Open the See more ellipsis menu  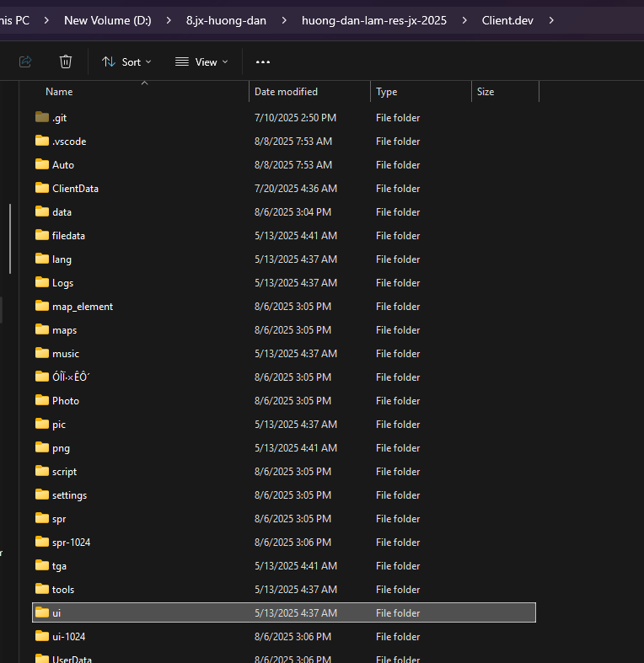(263, 61)
